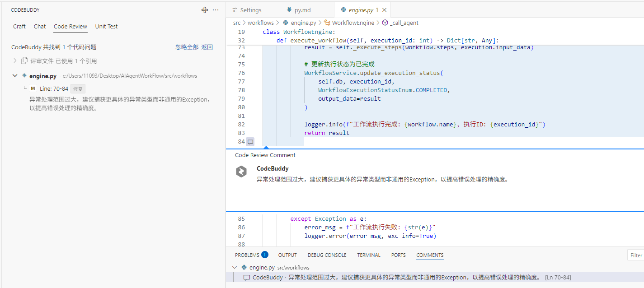
Task: Click the return result code line
Action: click(x=327, y=133)
